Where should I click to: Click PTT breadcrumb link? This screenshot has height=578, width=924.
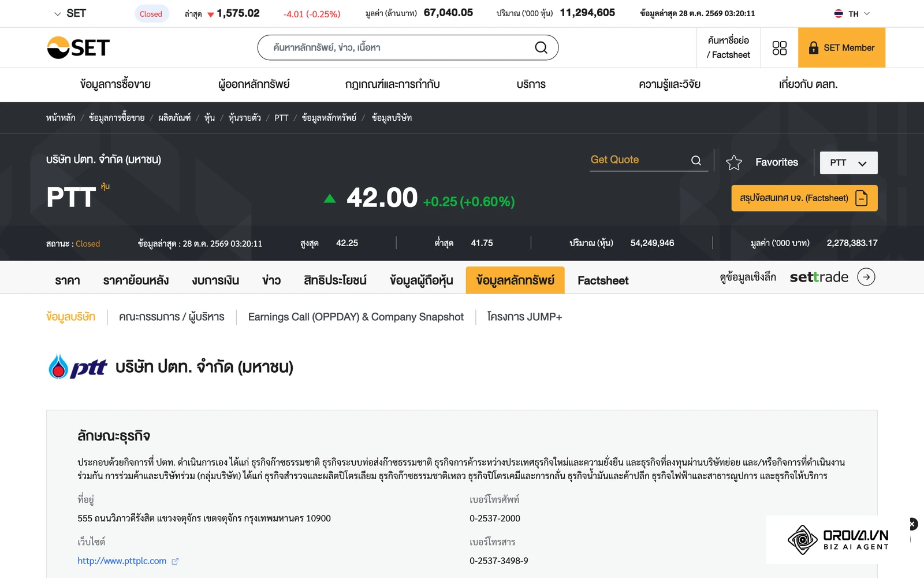point(281,118)
